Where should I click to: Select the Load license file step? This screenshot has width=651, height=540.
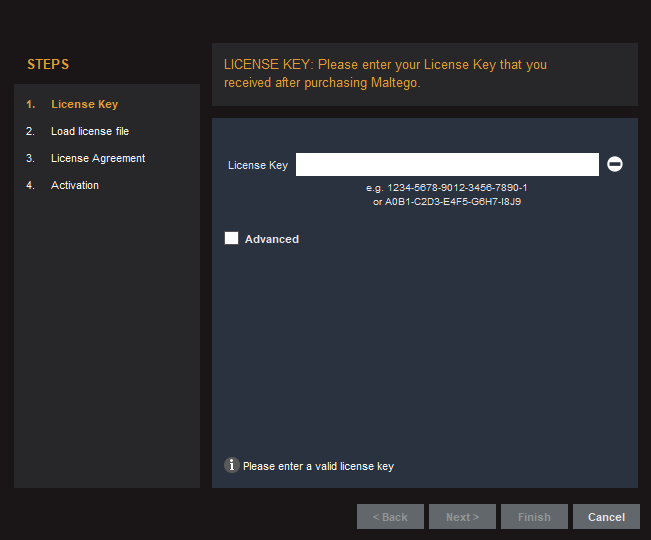(89, 131)
